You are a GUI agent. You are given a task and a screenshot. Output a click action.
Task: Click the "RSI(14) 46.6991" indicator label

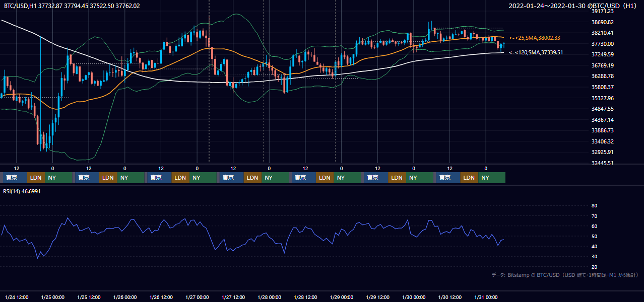23,191
